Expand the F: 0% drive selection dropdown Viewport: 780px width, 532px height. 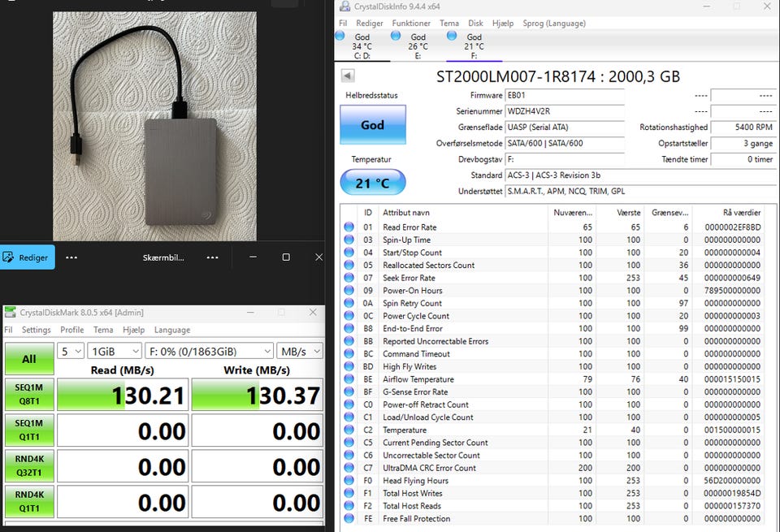pyautogui.click(x=210, y=352)
